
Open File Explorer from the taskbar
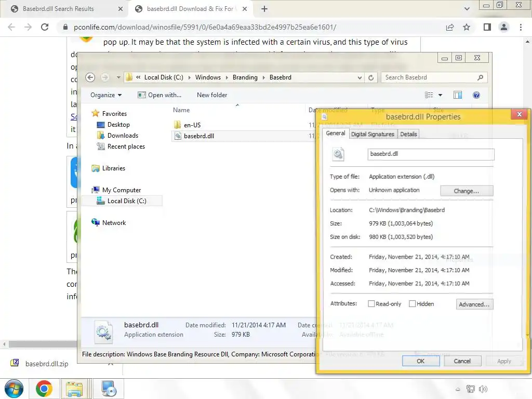(x=74, y=389)
